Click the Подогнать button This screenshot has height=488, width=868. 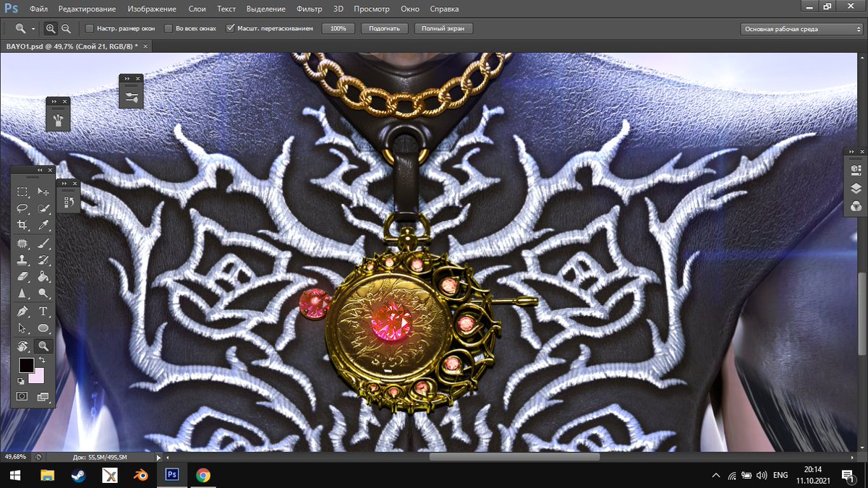click(384, 29)
